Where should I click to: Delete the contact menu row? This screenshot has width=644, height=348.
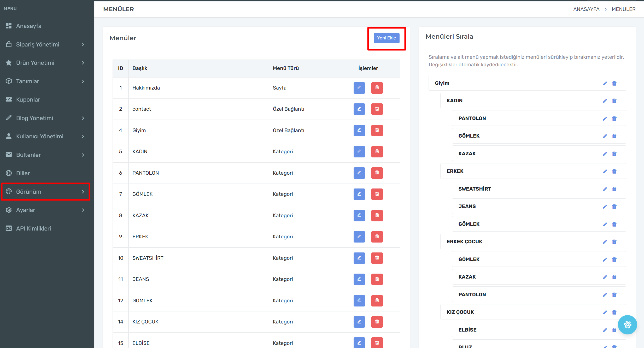[377, 109]
